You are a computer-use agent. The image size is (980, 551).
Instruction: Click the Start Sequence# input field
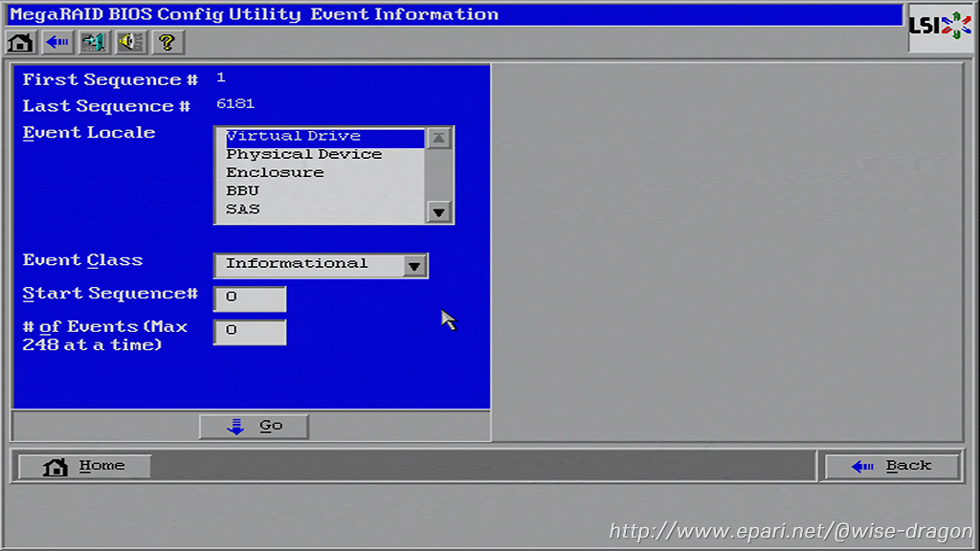pyautogui.click(x=250, y=298)
